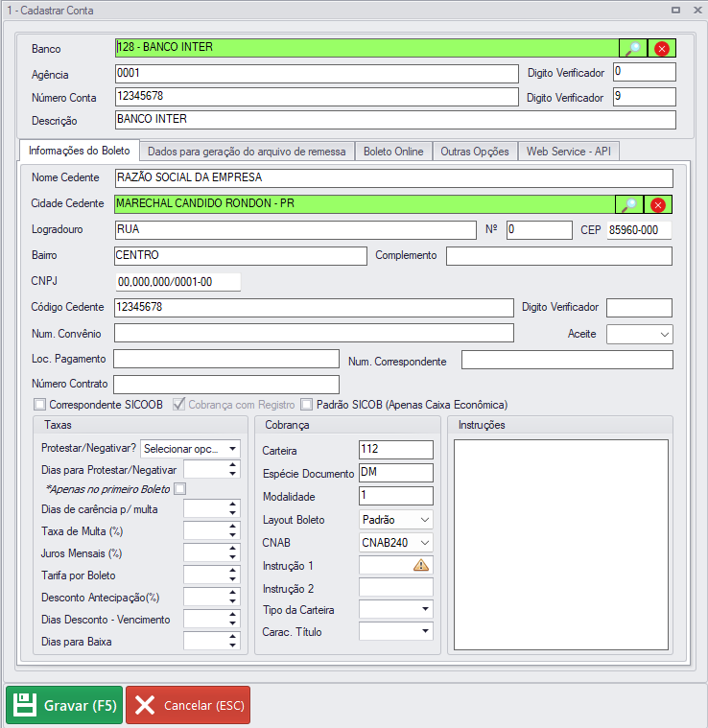This screenshot has width=708, height=728.
Task: Click Dias para Protestar/Negativar spinner
Action: [212, 469]
